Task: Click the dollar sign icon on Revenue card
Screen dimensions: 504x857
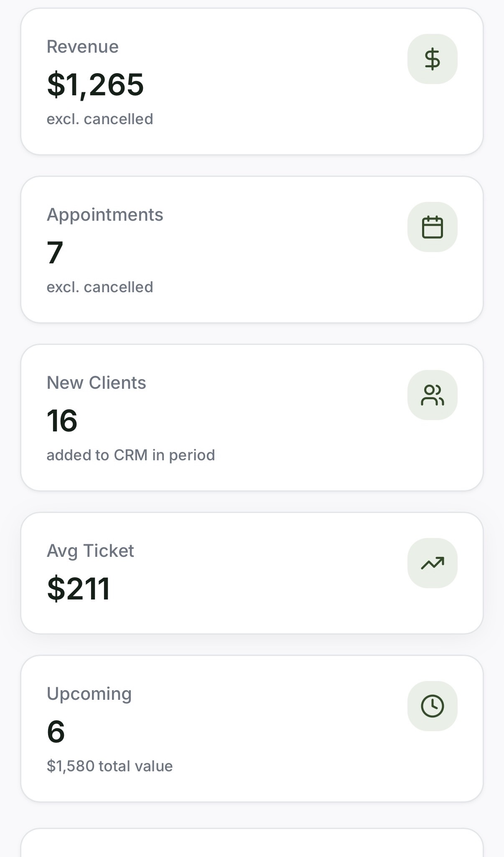Action: [x=432, y=59]
